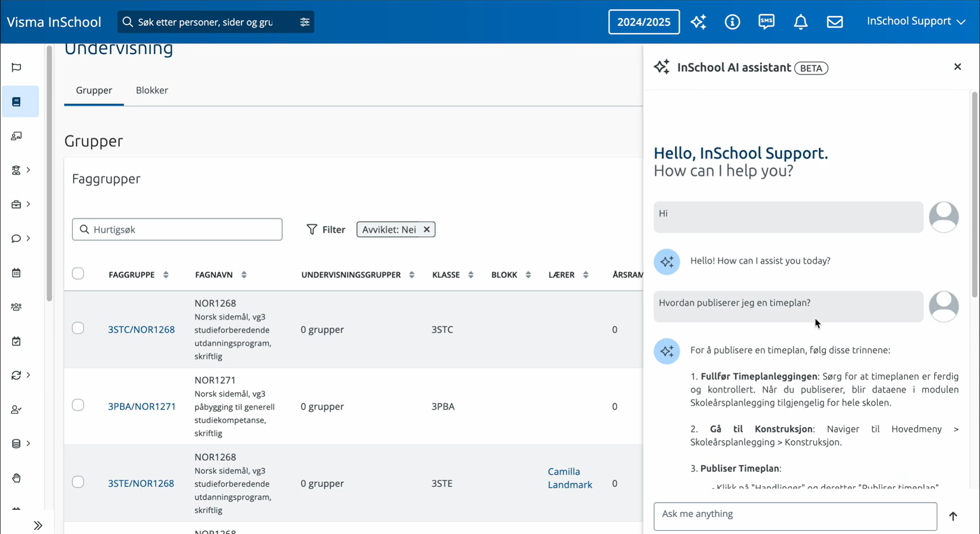Open the chat bubble icon in sidebar
Screen dimensions: 980x534
point(16,239)
